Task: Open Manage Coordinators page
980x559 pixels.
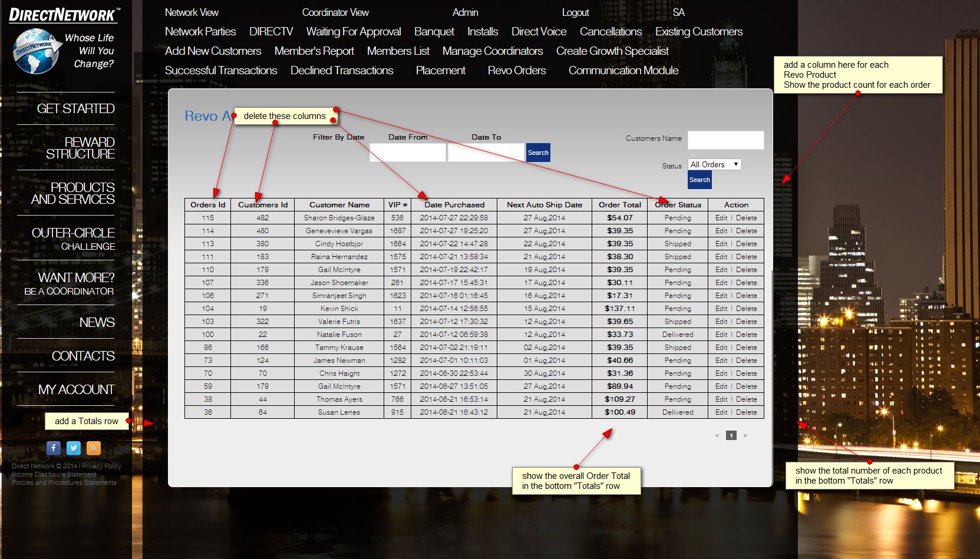Action: pos(493,51)
